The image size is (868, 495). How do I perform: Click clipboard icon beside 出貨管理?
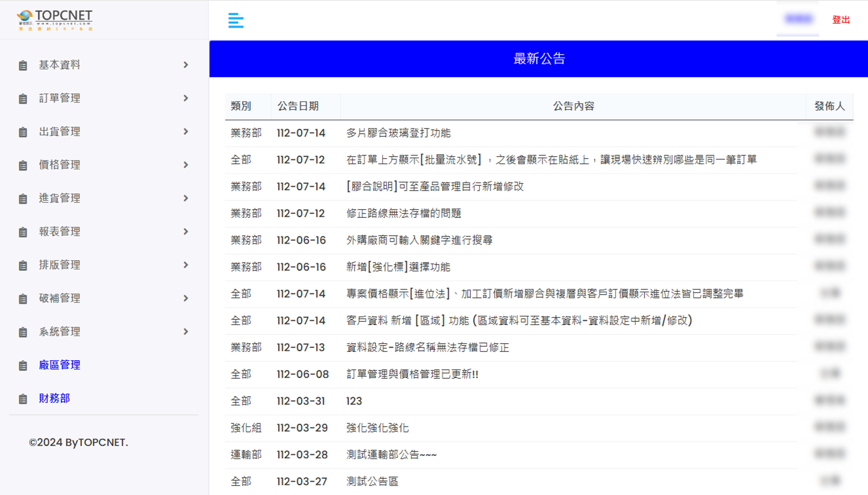[x=23, y=132]
